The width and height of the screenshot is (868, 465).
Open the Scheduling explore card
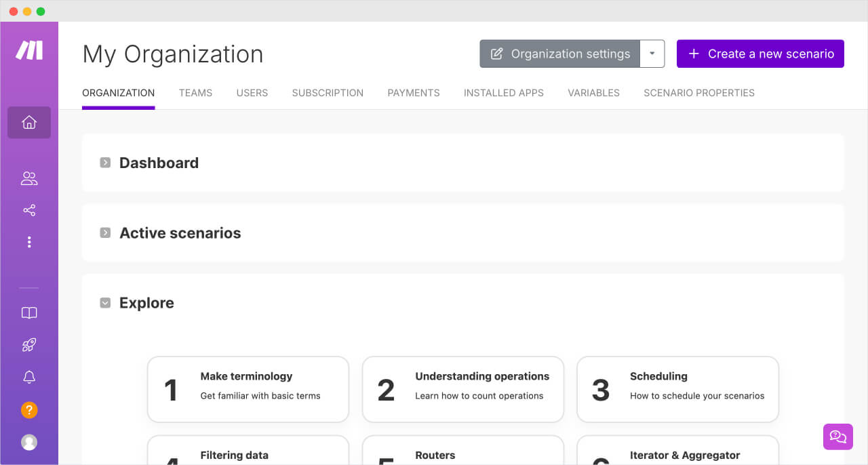click(677, 389)
